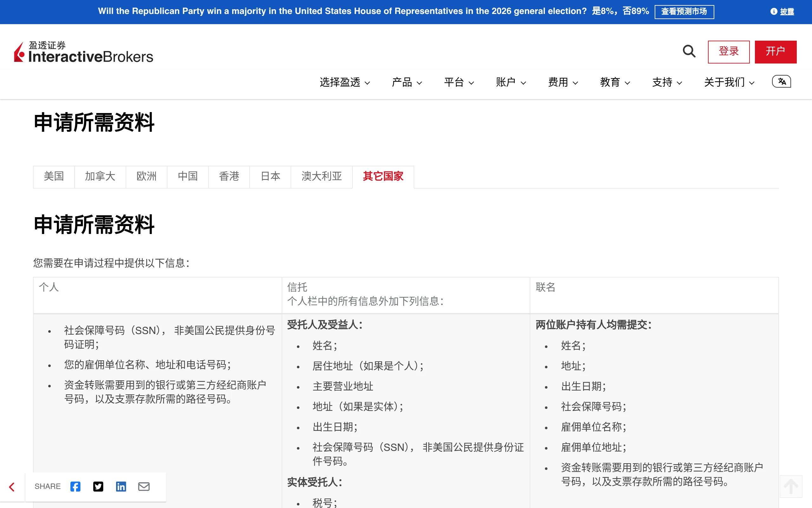This screenshot has height=508, width=812.
Task: Switch to the 中国 tab
Action: [x=187, y=177]
